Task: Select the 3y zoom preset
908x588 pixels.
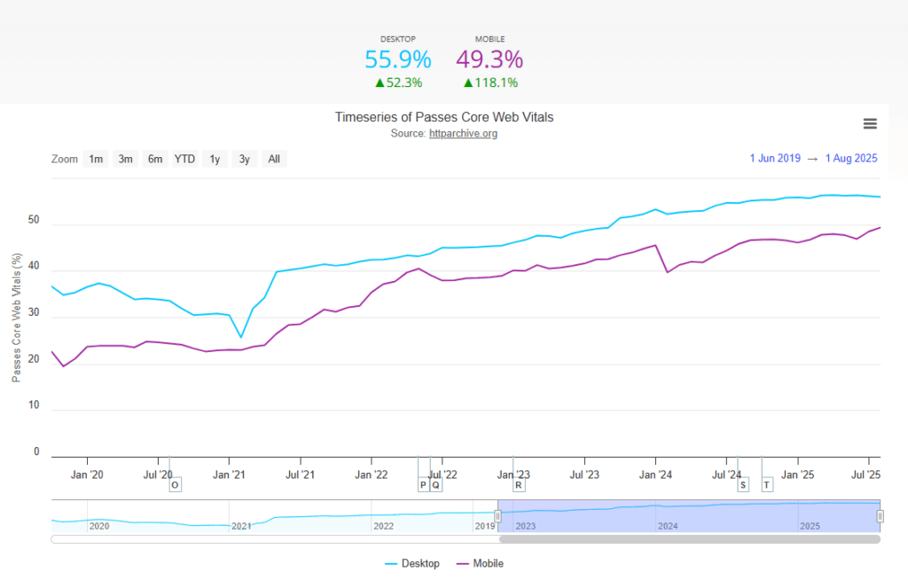Action: pyautogui.click(x=244, y=159)
